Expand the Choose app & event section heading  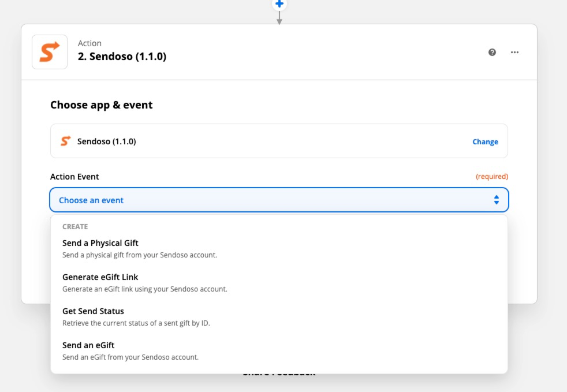pos(102,105)
